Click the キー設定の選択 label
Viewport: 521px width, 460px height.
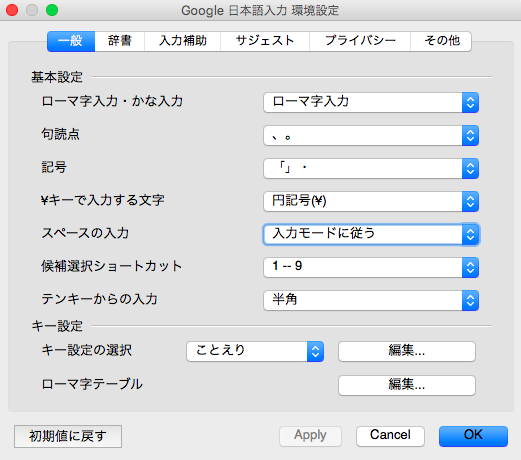(x=87, y=350)
